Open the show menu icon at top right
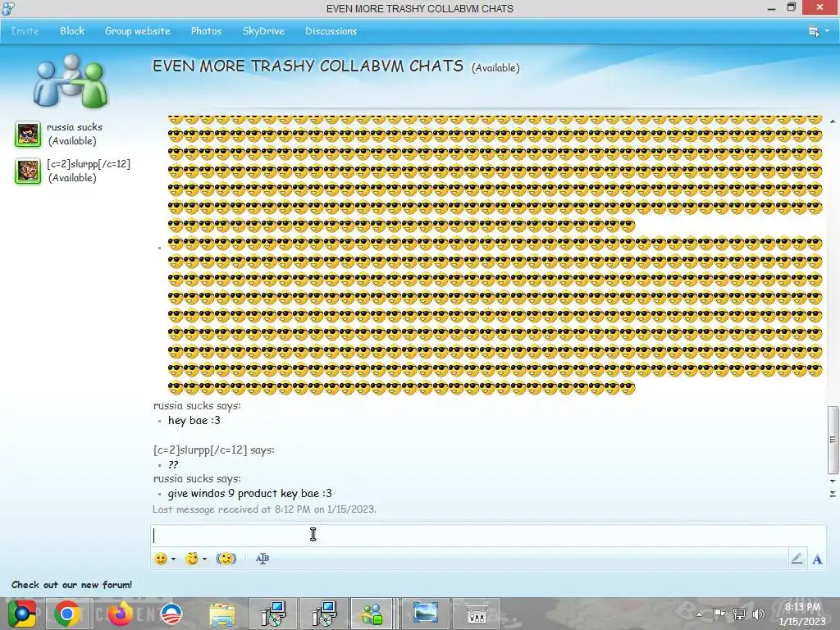This screenshot has width=840, height=630. (x=813, y=31)
